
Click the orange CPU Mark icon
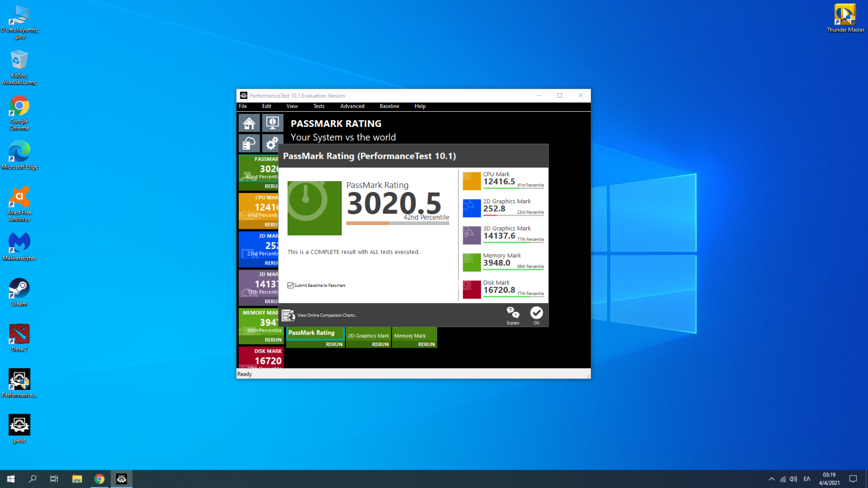click(x=471, y=181)
